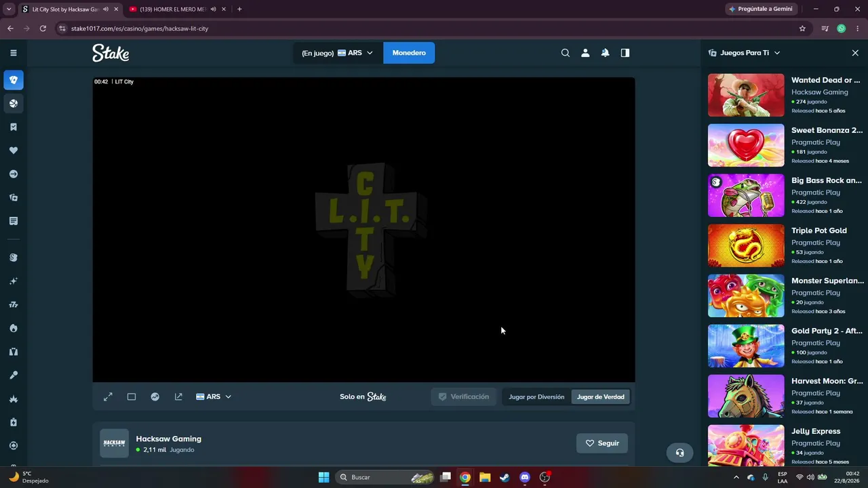Select Jugar de Verdad mode
The image size is (868, 488).
(x=601, y=397)
